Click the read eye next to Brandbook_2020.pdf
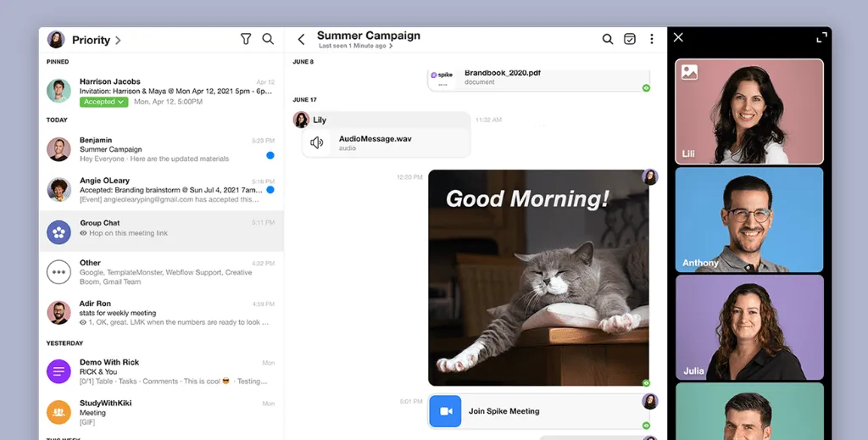The image size is (868, 440). [x=646, y=88]
